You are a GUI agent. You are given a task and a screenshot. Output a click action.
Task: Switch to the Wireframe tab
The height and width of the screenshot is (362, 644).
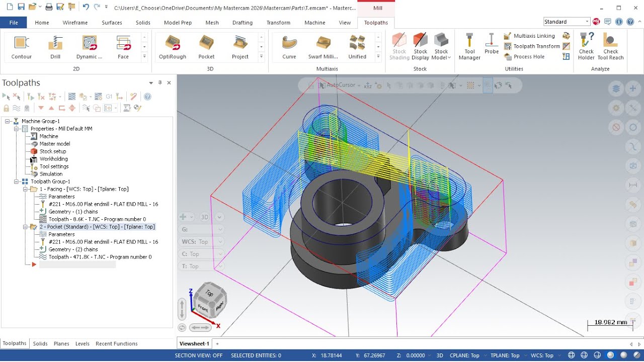coord(75,23)
